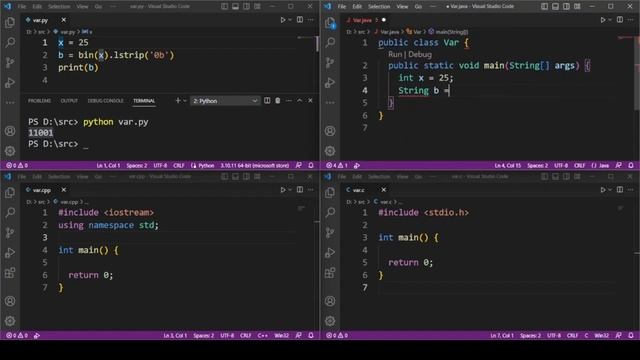The image size is (640, 360).
Task: Expand the new terminal launch profile arrow
Action: pyautogui.click(x=185, y=100)
